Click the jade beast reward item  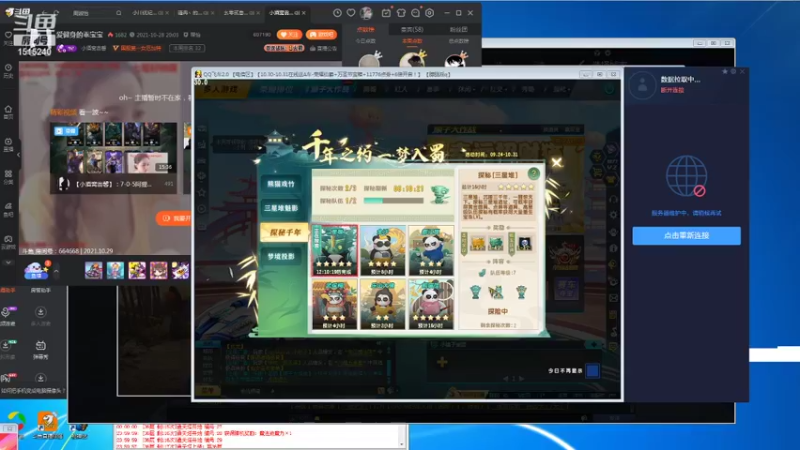tap(496, 243)
